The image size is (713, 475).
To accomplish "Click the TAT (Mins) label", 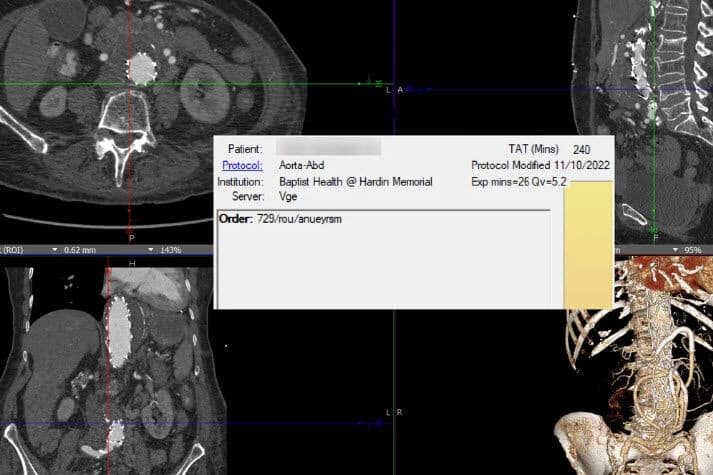I will (x=533, y=150).
